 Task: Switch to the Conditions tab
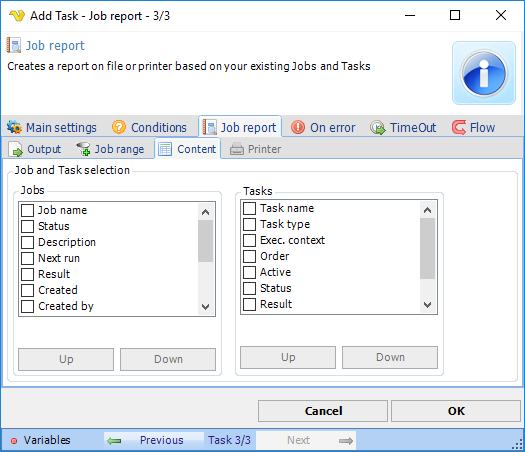(x=149, y=127)
